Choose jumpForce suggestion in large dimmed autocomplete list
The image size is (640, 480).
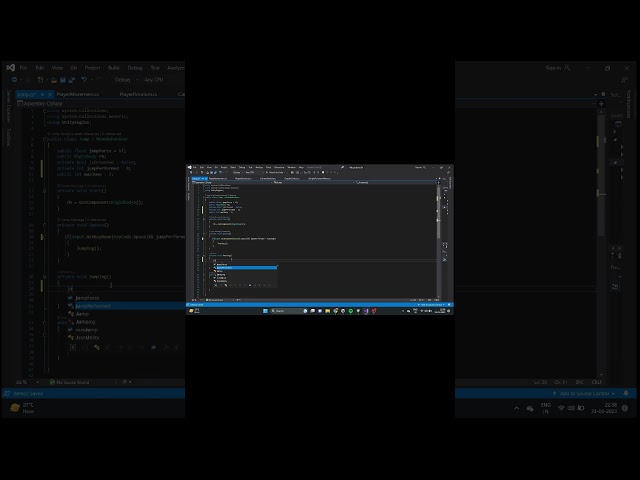(x=87, y=298)
